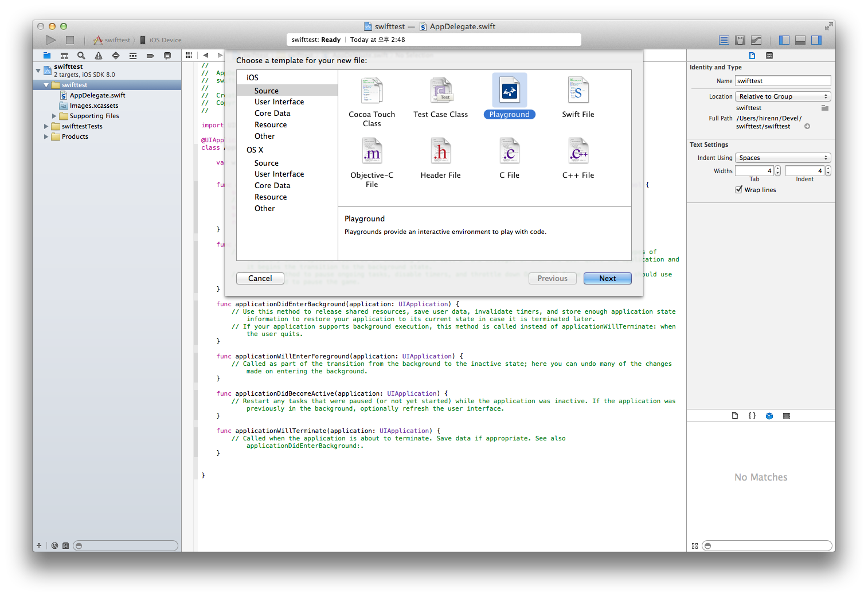
Task: Stop the running task
Action: 70,40
